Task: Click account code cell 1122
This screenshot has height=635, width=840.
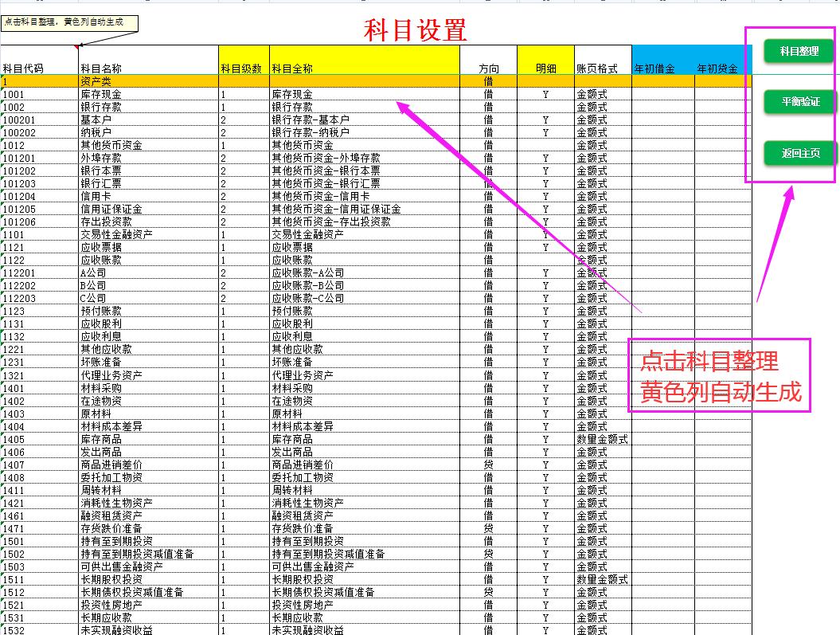Action: [x=40, y=260]
